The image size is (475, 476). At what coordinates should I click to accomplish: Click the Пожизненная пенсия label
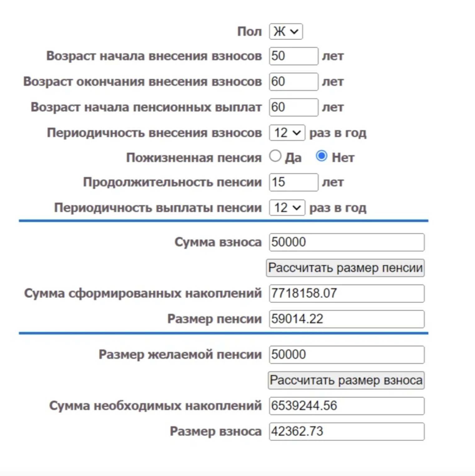[193, 157]
